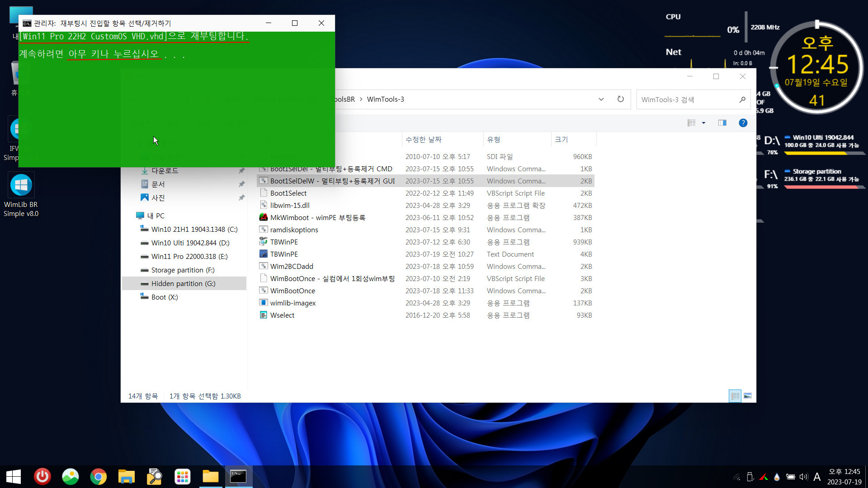Click the red power icon in taskbar

(42, 477)
